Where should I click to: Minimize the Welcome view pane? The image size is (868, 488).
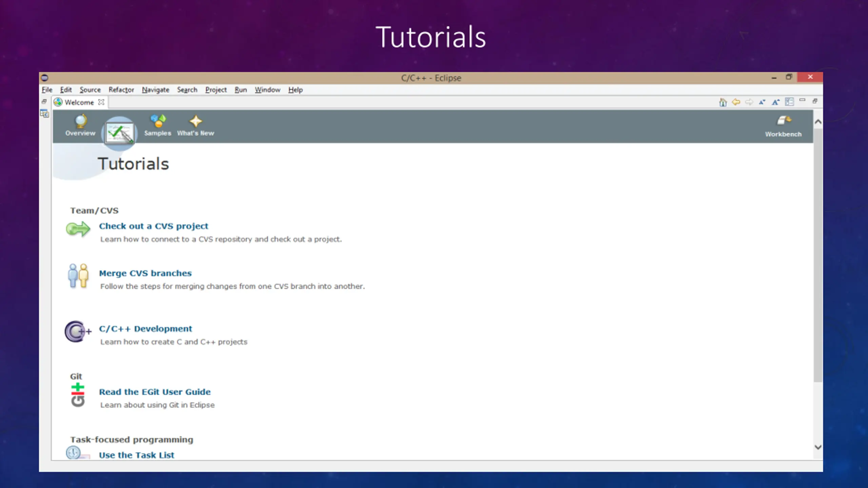click(x=802, y=100)
